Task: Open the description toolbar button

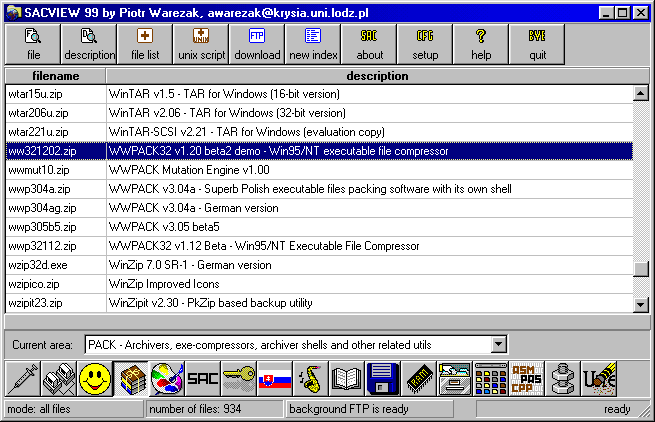Action: 89,44
